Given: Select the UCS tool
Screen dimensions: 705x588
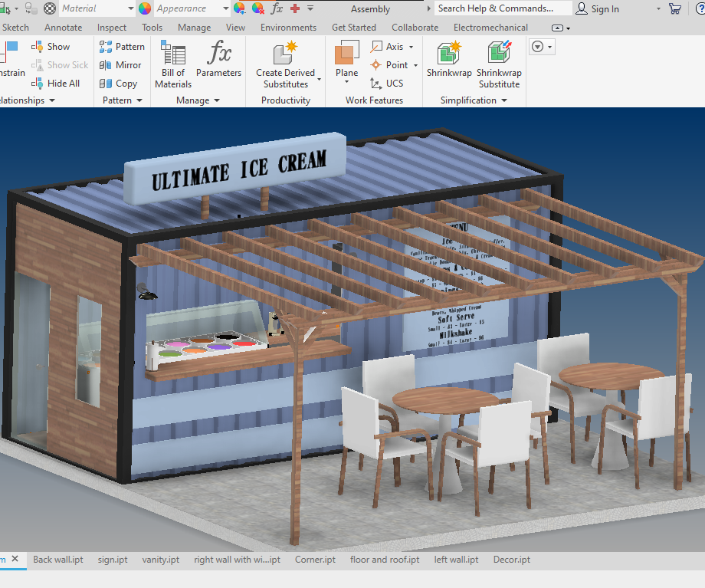Looking at the screenshot, I should point(387,84).
